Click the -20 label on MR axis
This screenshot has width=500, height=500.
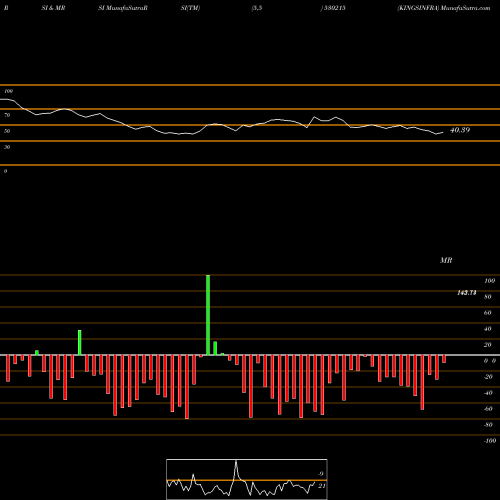488,377
